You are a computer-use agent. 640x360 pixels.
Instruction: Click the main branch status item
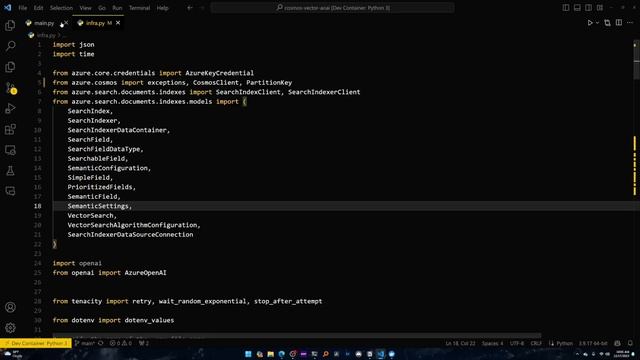click(84, 343)
